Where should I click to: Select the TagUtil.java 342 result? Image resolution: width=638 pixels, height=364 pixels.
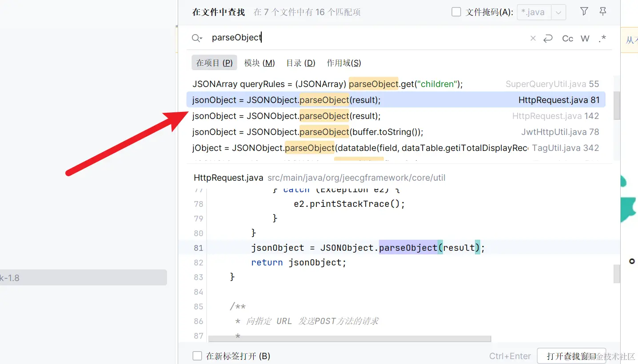[x=395, y=148]
